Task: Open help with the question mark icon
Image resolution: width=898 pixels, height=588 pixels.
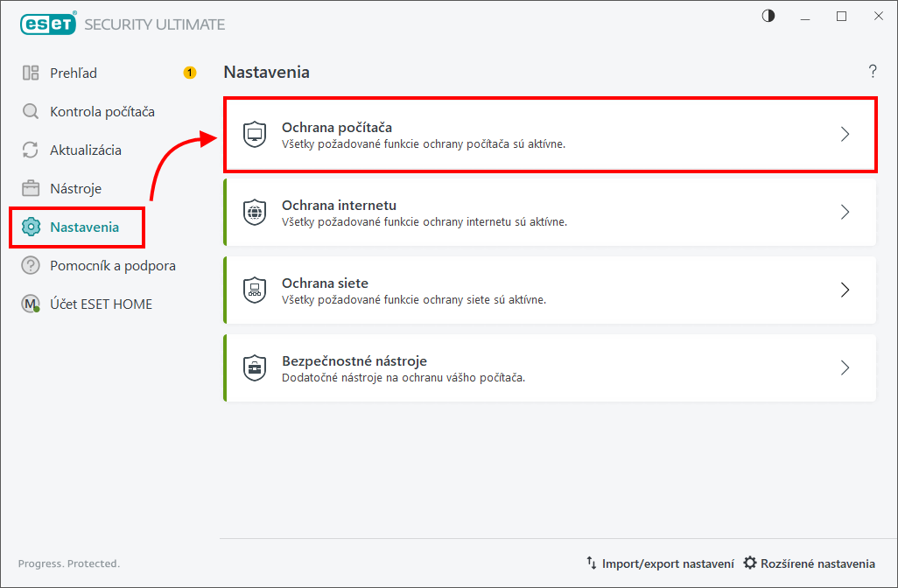Action: 873,72
